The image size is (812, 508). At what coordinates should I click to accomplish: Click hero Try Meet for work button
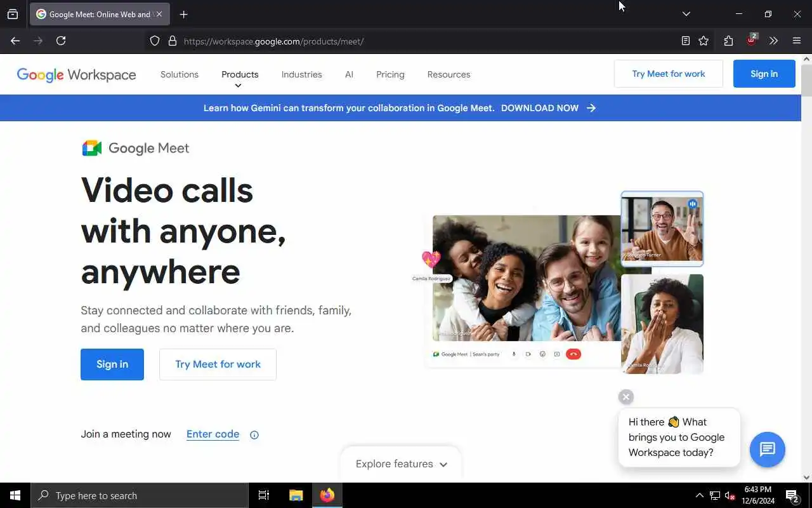click(218, 364)
